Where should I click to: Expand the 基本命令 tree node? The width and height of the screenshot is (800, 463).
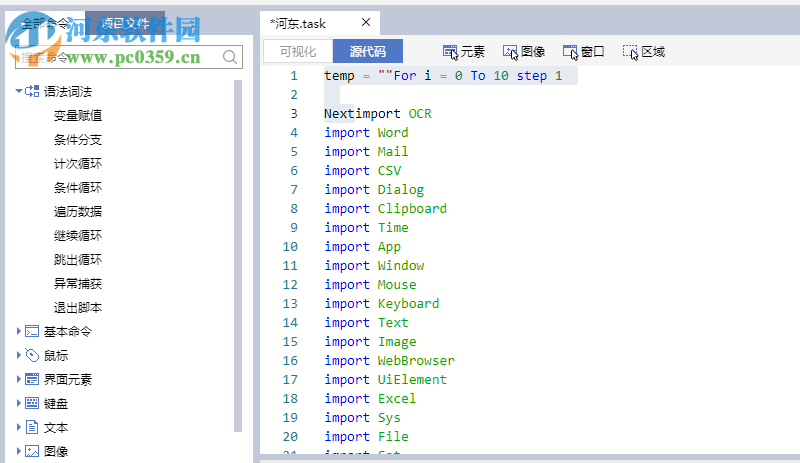[19, 331]
